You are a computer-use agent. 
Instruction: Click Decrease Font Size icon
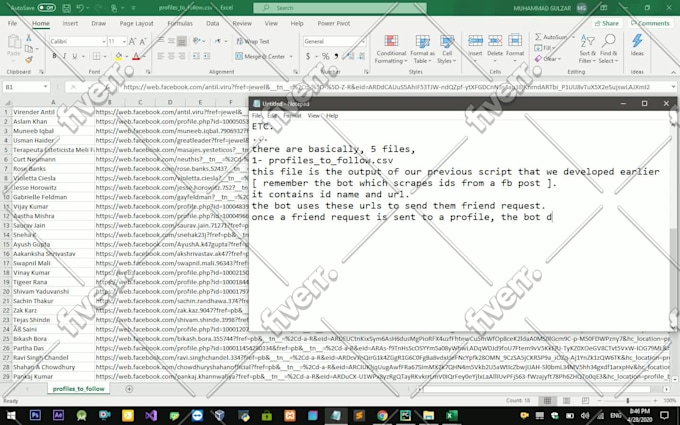pos(143,41)
